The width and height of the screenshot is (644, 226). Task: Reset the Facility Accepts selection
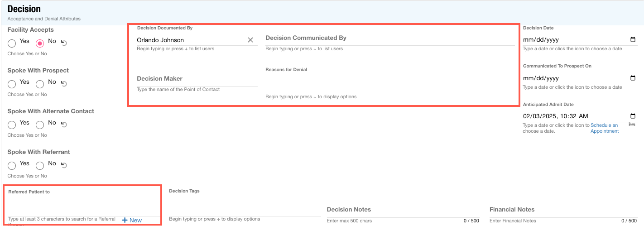point(64,43)
